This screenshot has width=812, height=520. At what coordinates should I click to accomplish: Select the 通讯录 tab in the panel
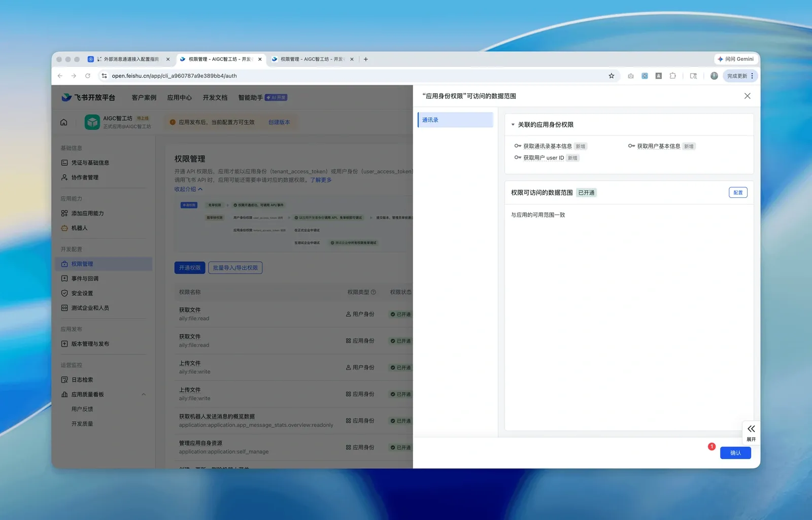click(455, 120)
